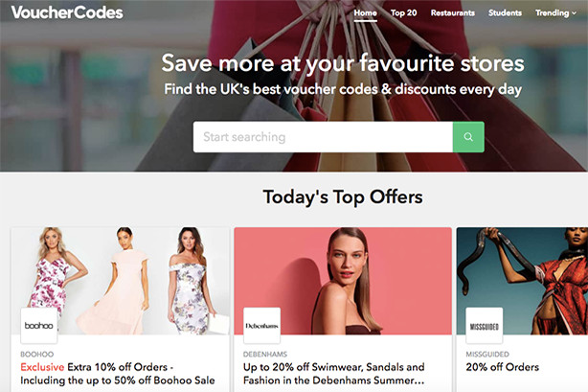Click the DEBENHAMS retailer name label
This screenshot has height=392, width=588.
(x=264, y=354)
